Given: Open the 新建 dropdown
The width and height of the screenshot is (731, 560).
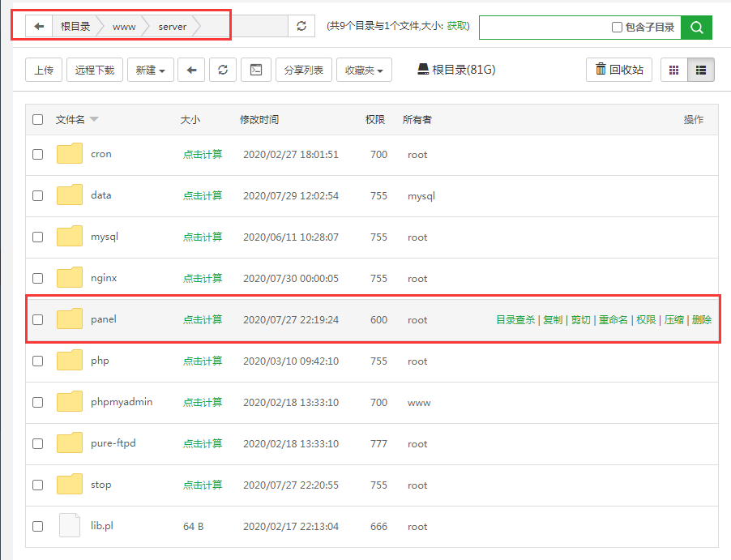Looking at the screenshot, I should [x=151, y=70].
